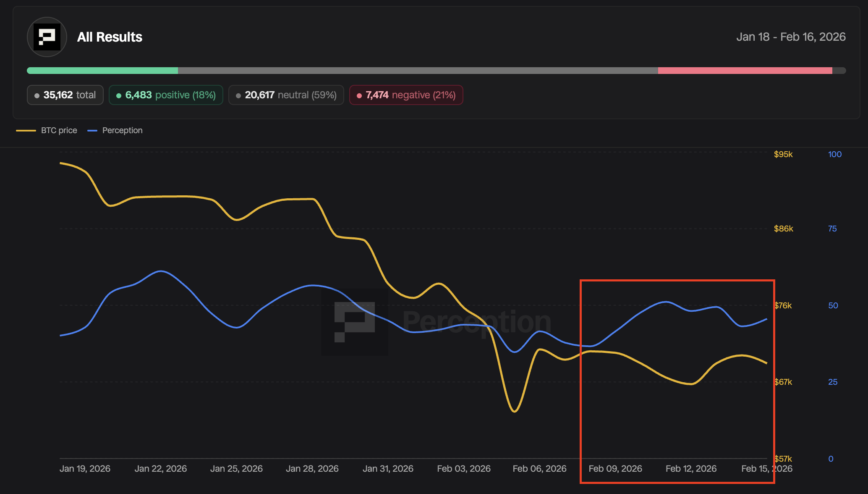
Task: Click the blue 50 perception axis label
Action: point(833,305)
